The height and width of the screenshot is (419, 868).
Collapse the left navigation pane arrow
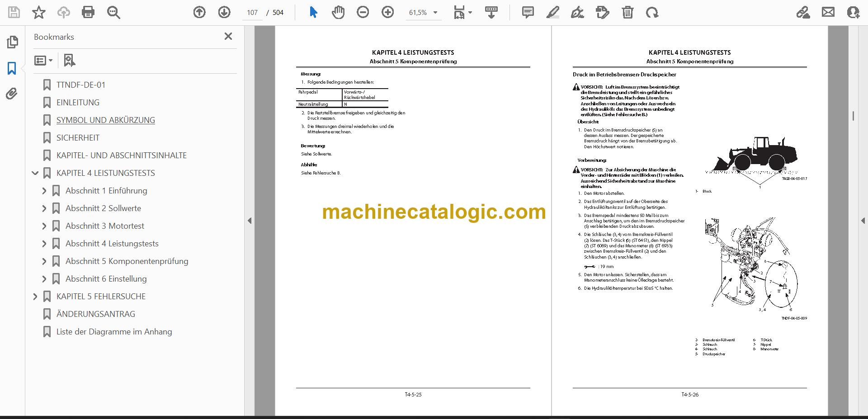pos(250,221)
